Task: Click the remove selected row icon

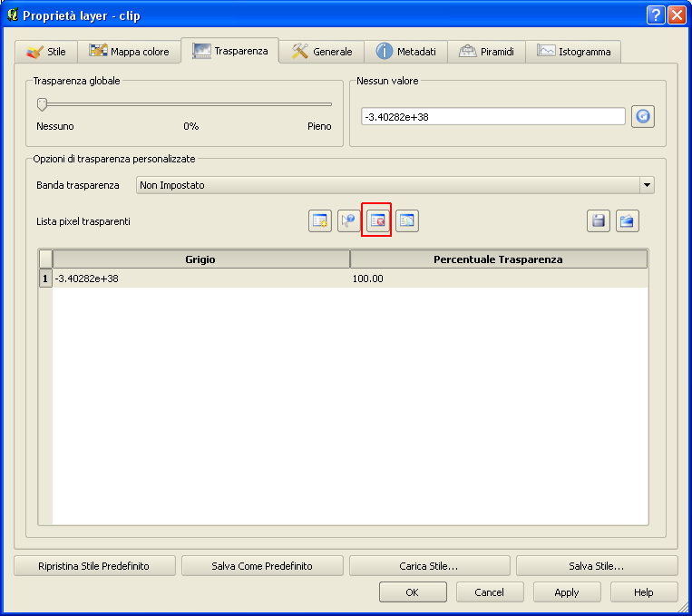Action: click(376, 220)
